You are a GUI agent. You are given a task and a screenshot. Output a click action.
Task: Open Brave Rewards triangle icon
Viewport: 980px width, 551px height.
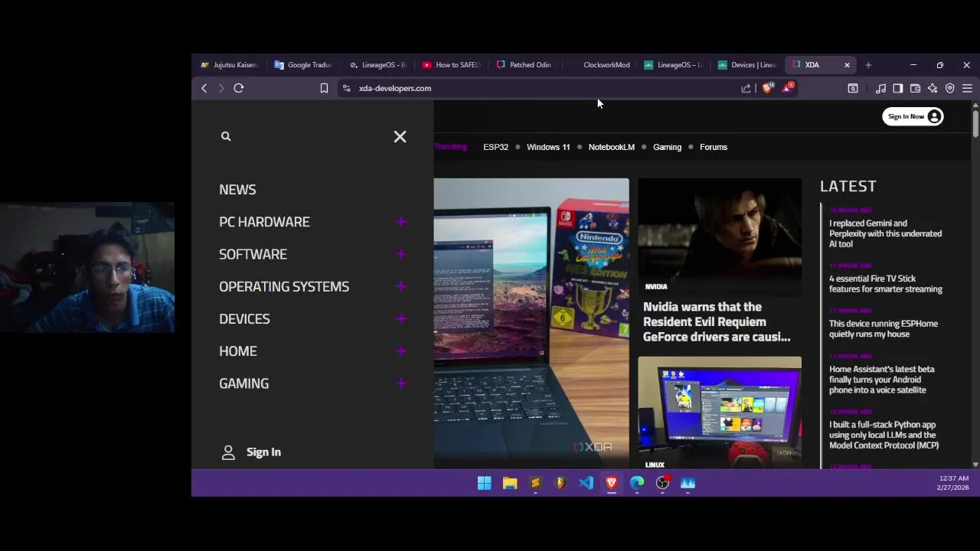point(788,87)
